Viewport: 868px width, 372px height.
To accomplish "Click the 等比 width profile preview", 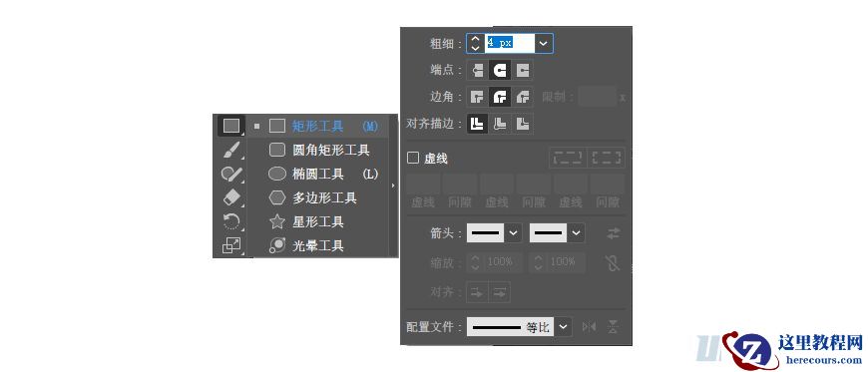I will (x=511, y=326).
